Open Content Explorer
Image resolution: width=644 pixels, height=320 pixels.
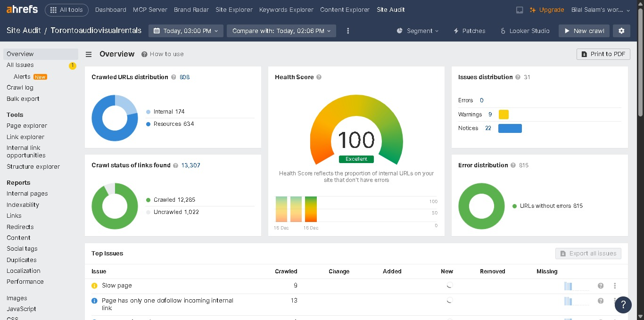click(x=345, y=9)
